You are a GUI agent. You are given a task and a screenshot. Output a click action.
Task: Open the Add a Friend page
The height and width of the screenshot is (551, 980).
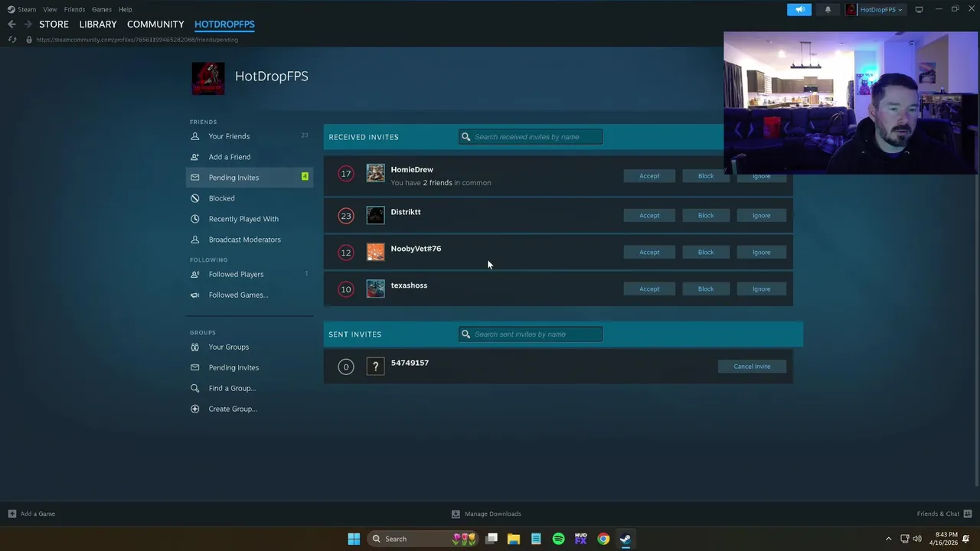tap(250, 157)
